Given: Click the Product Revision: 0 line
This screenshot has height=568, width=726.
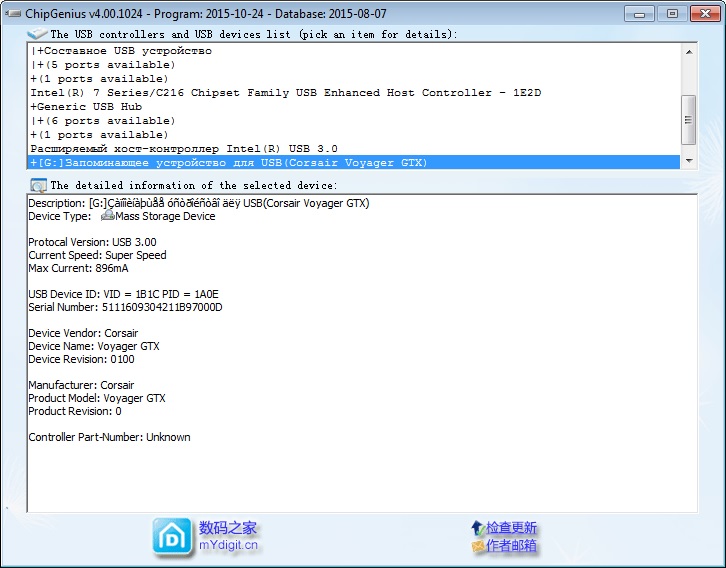Looking at the screenshot, I should pos(75,411).
